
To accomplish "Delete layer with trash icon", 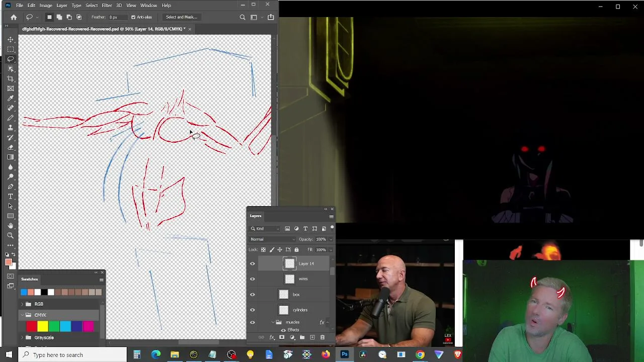I will (323, 337).
